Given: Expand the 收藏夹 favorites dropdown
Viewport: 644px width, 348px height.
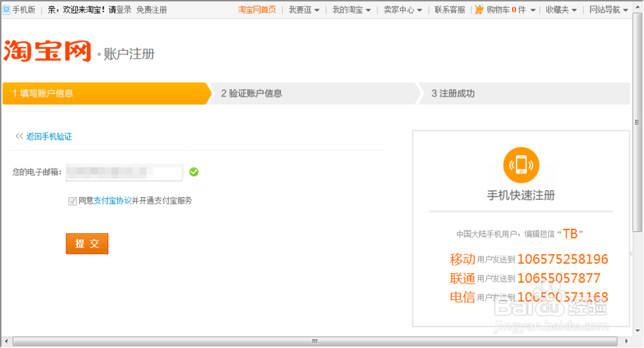Looking at the screenshot, I should (561, 10).
